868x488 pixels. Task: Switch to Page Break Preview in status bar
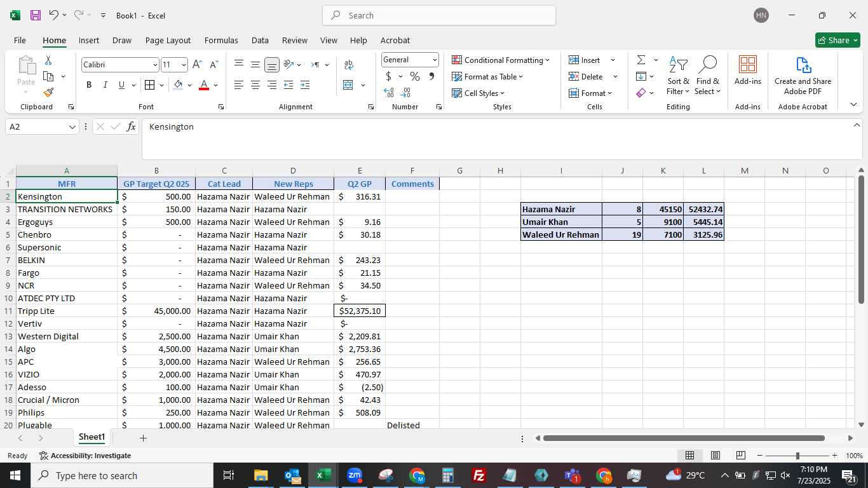point(740,456)
